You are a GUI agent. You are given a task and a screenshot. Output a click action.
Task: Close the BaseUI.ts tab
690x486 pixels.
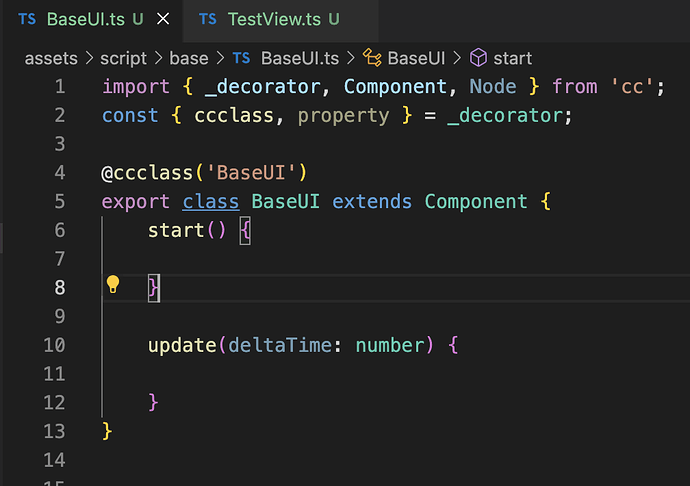point(164,20)
